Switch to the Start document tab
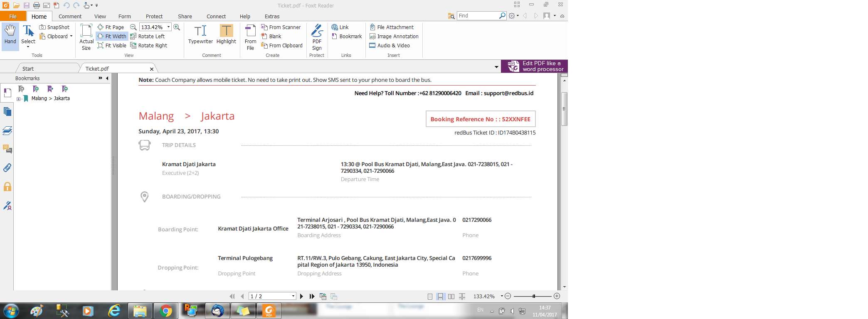This screenshot has height=319, width=868. pyautogui.click(x=28, y=69)
